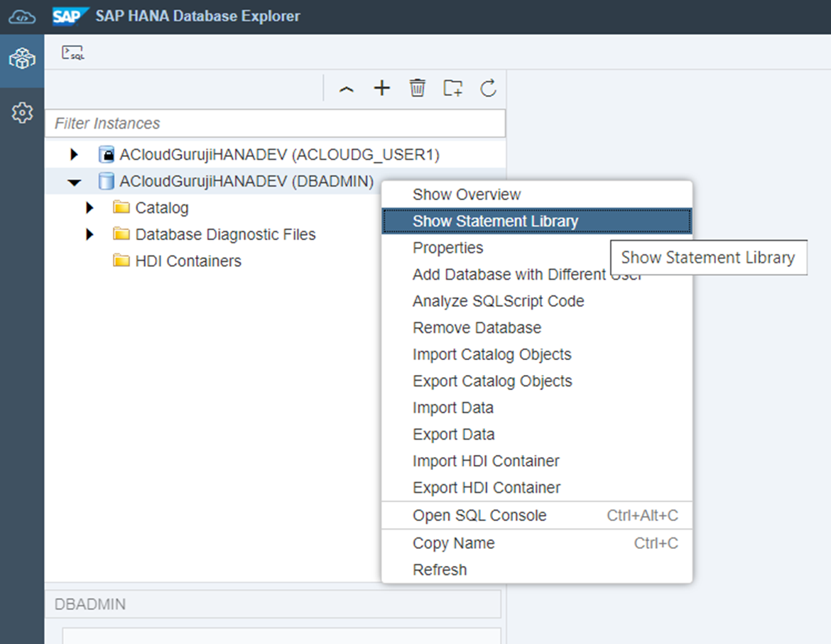Expand the Database Diagnostic Files folder
Viewport: 831px width, 644px height.
pos(89,234)
